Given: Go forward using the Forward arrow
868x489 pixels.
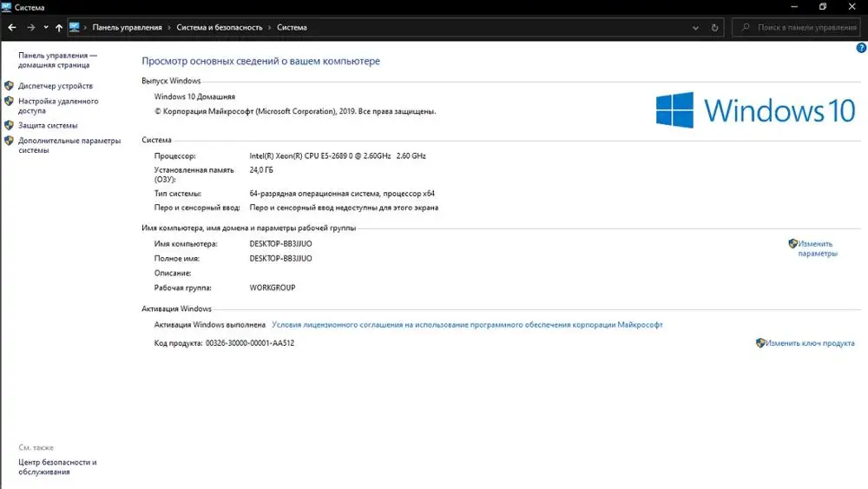Looking at the screenshot, I should 31,27.
